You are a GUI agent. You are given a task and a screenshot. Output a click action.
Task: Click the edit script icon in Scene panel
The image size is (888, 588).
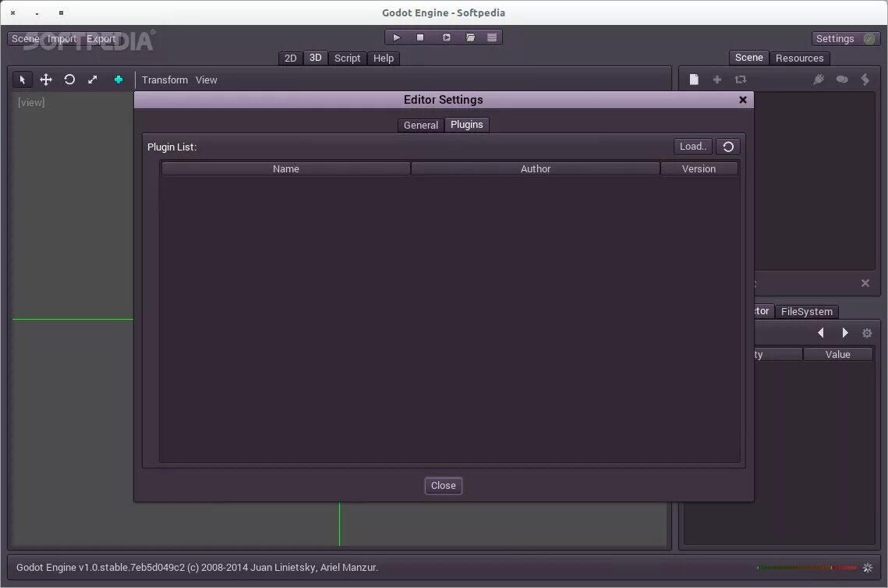[865, 80]
